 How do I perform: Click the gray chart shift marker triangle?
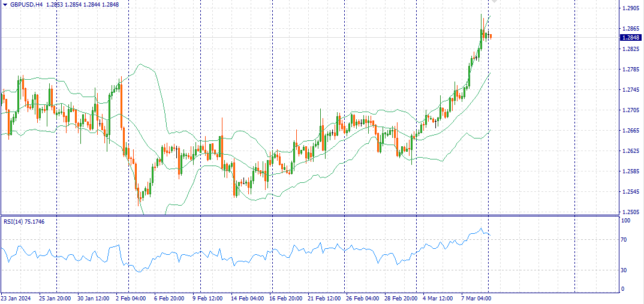click(x=495, y=2)
